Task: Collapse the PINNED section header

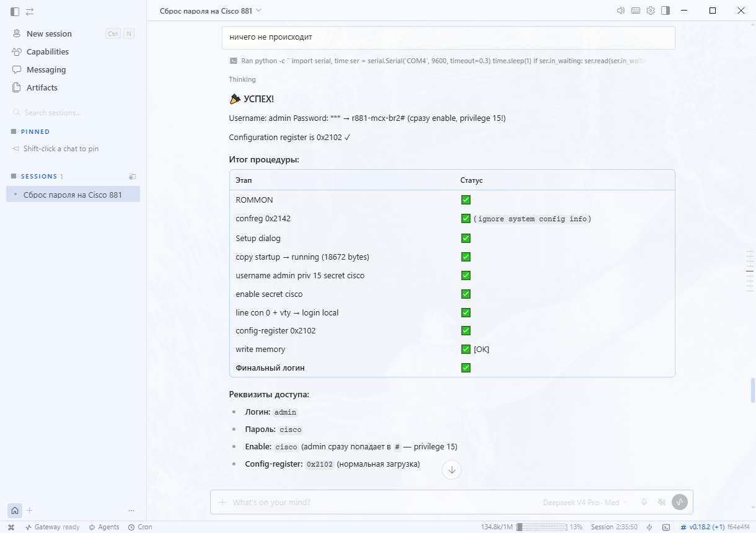Action: click(35, 131)
